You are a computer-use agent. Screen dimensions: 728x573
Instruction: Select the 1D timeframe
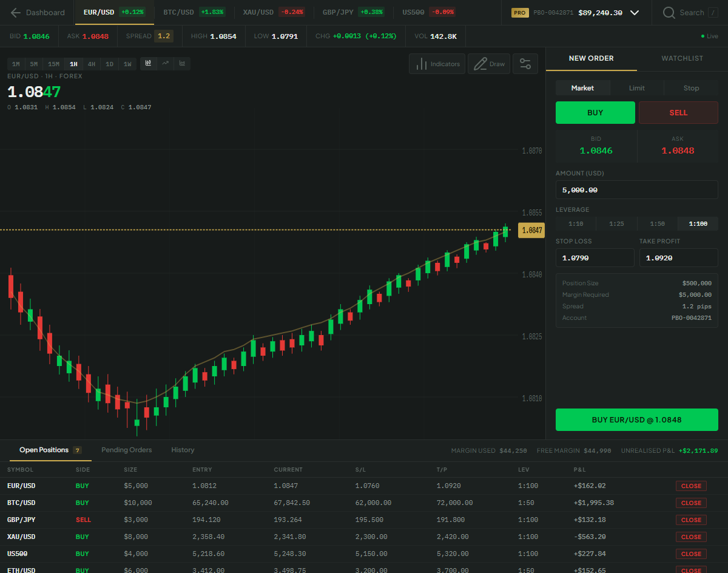tap(109, 63)
